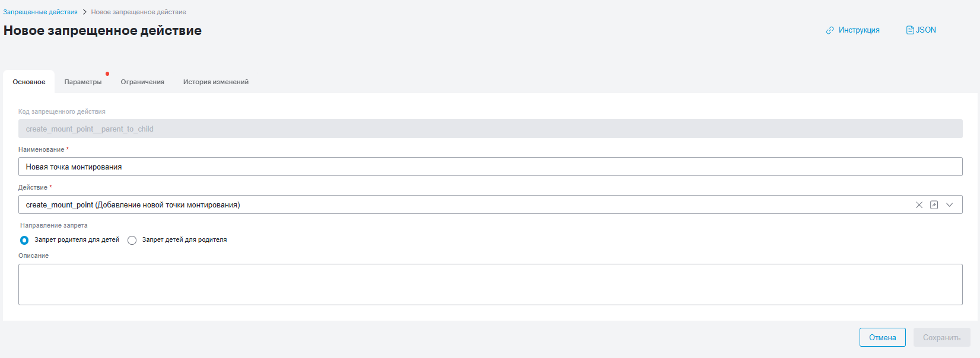This screenshot has height=358, width=980.
Task: Click the Сохранить button
Action: click(x=942, y=337)
